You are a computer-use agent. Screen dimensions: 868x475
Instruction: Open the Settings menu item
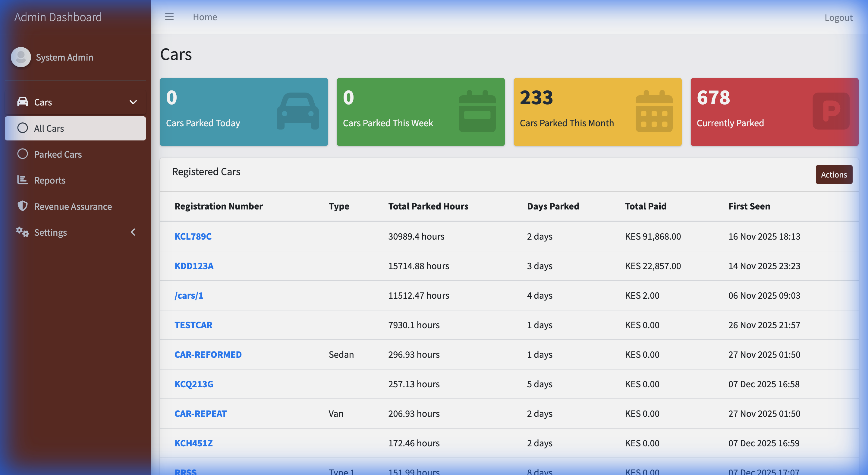pos(75,232)
